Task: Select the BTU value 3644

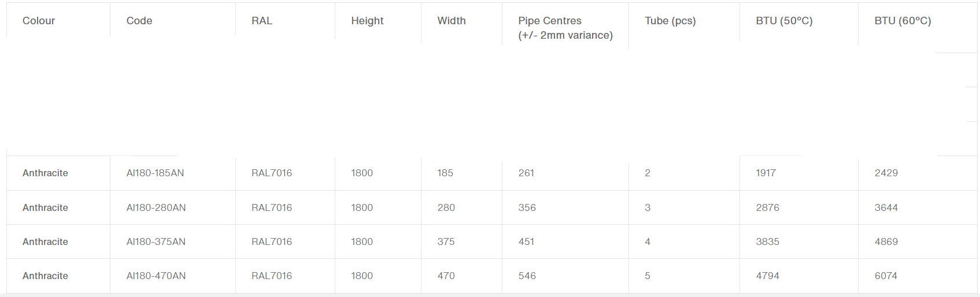Action: 886,207
